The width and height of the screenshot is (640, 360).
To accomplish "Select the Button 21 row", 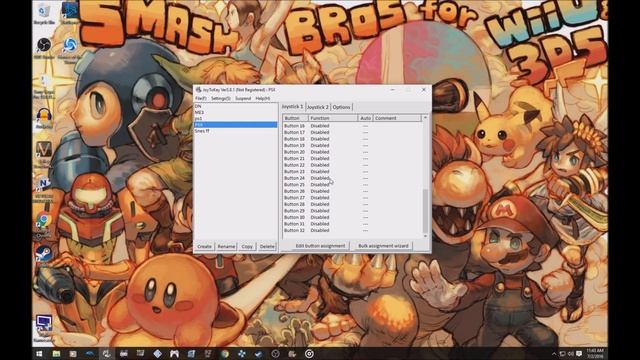I will pos(352,158).
